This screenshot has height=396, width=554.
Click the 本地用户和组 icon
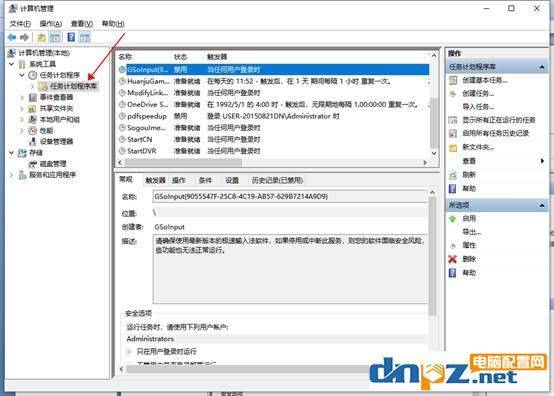(x=33, y=119)
